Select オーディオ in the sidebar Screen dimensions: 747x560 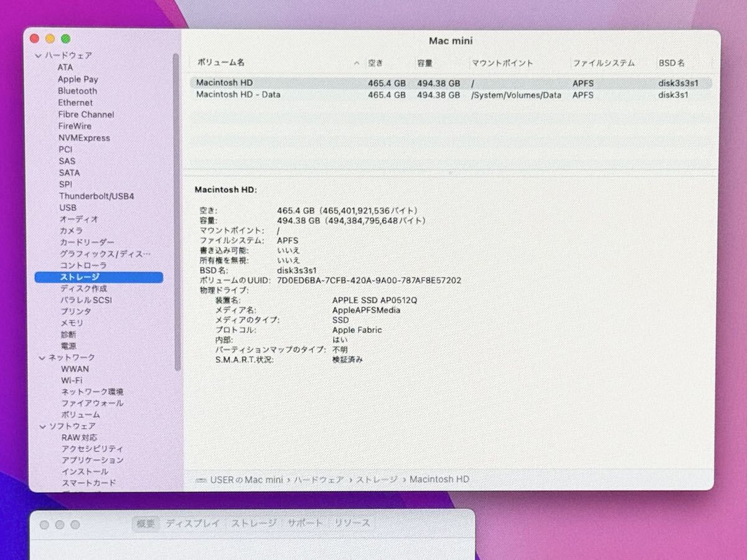point(79,219)
